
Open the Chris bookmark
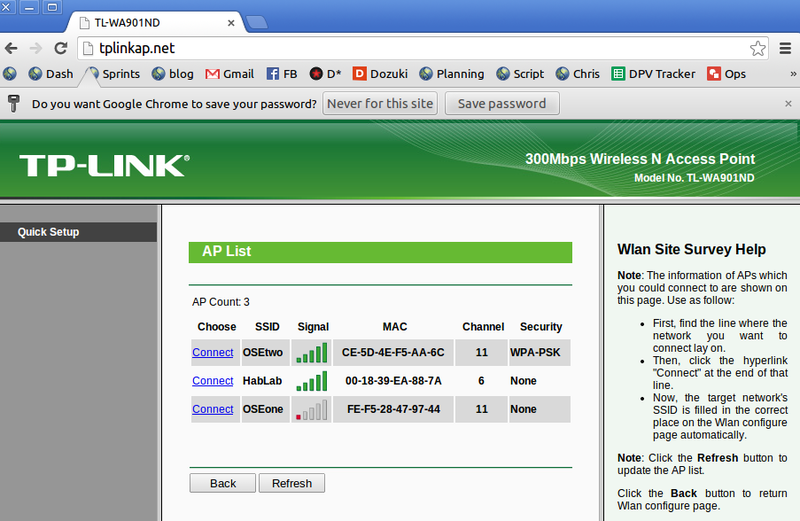tap(578, 74)
